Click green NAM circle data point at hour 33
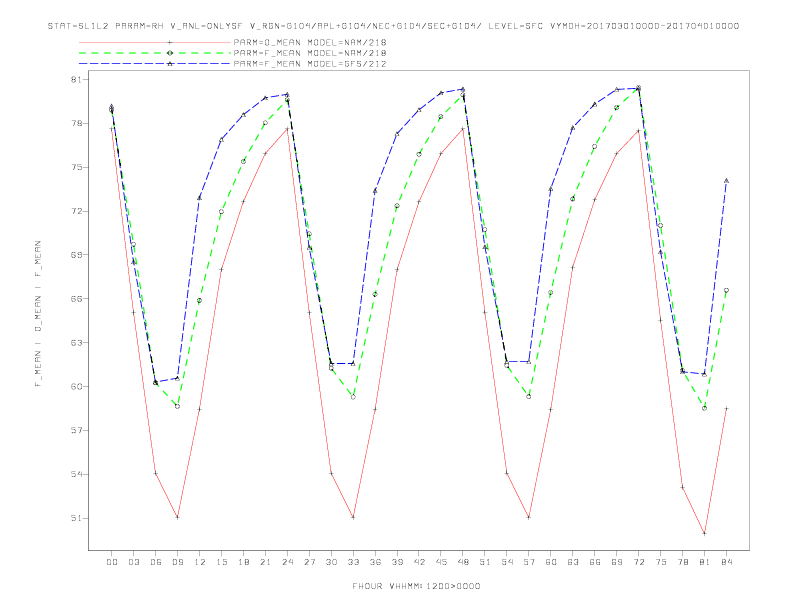Image resolution: width=792 pixels, height=612 pixels. coord(353,397)
